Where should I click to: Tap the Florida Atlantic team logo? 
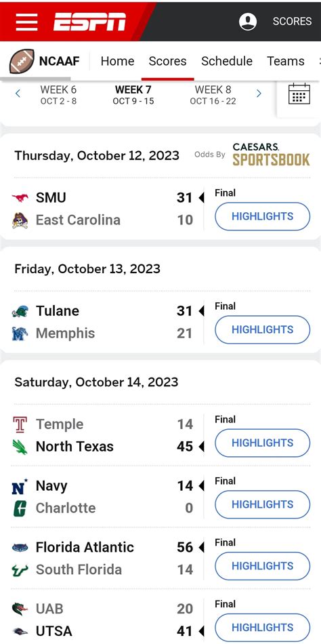20,548
